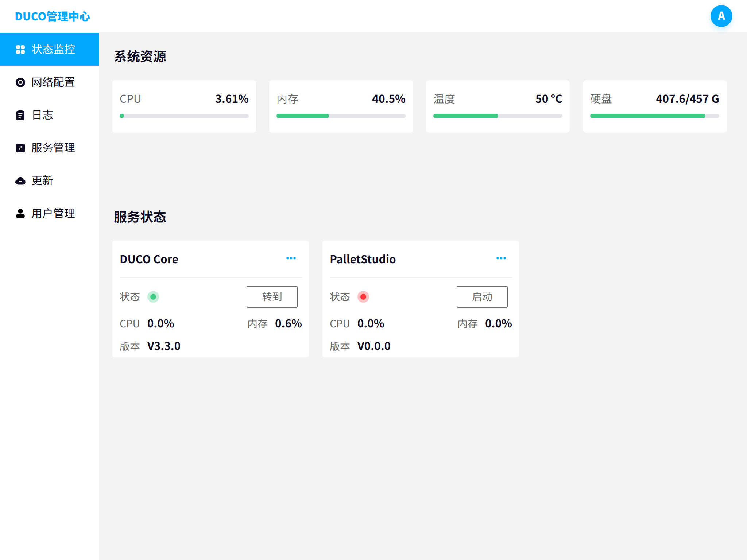
Task: Click the service management icon
Action: coord(20,148)
